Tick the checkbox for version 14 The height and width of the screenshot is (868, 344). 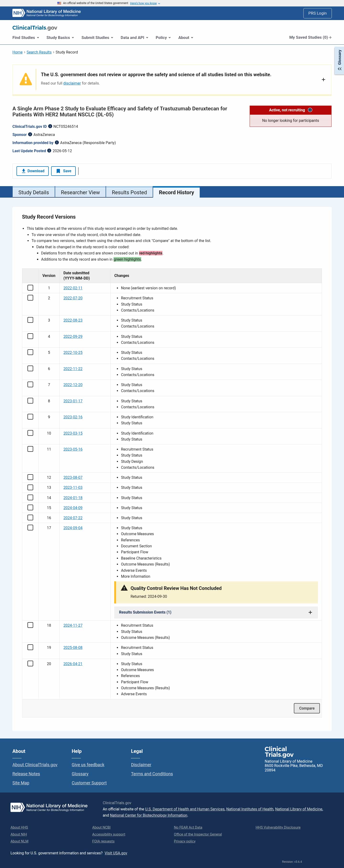30,497
